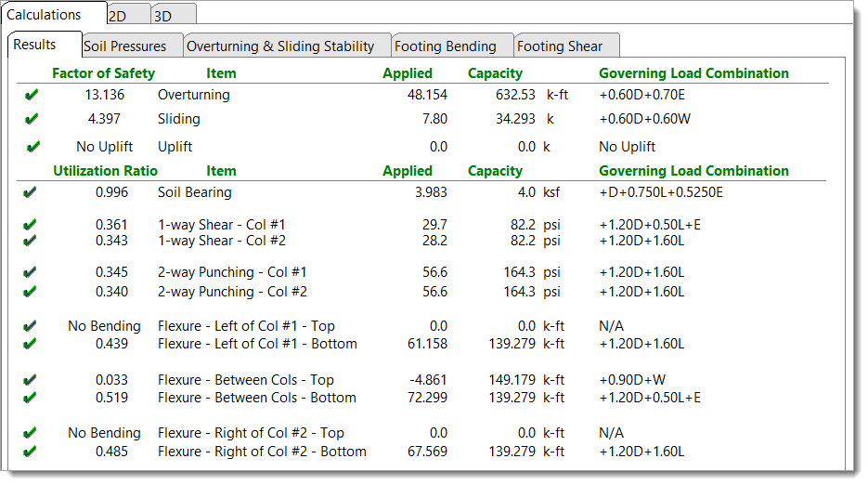This screenshot has height=485, width=868.
Task: Select 'Flexure - Right of Col #2 - Top'
Action: click(251, 433)
